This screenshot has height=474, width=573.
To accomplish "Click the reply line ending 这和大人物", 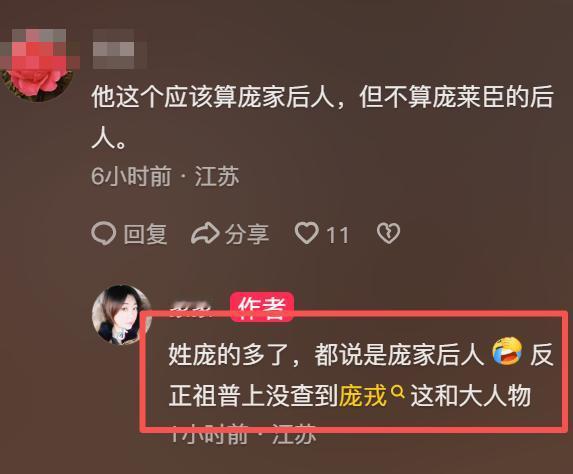I will (x=350, y=396).
